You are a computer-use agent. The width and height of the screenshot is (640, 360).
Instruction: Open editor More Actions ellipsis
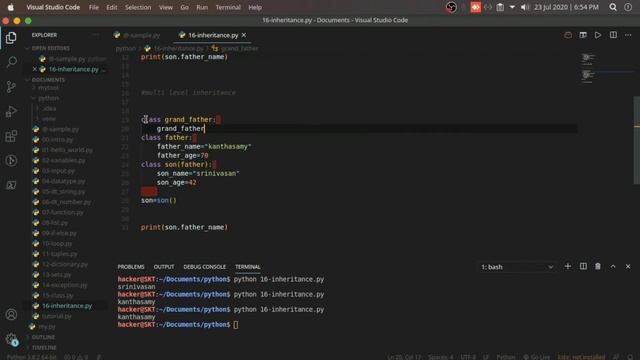[x=628, y=35]
